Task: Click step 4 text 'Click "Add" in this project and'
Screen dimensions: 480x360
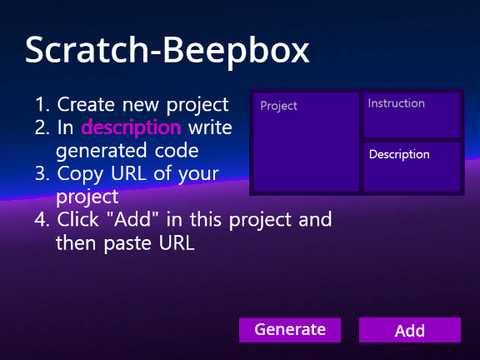Action: [194, 220]
